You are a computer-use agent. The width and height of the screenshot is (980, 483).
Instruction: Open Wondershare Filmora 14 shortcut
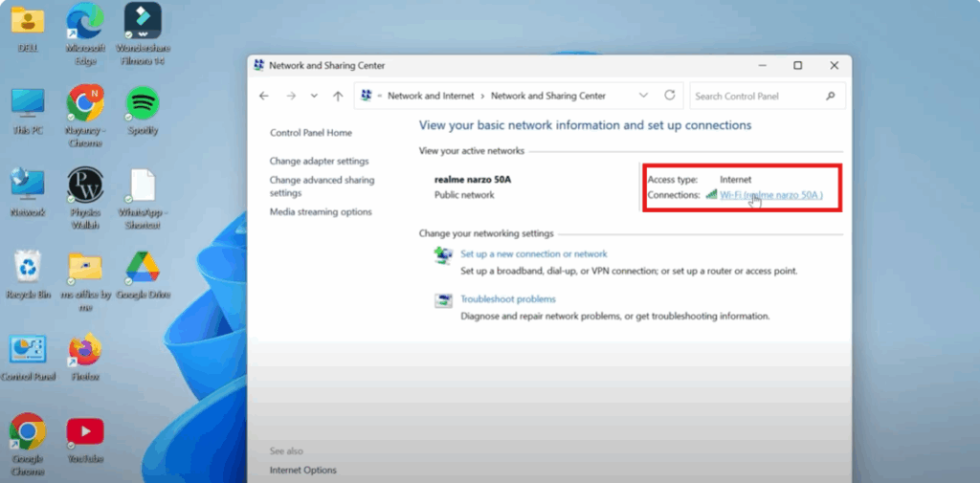143,21
